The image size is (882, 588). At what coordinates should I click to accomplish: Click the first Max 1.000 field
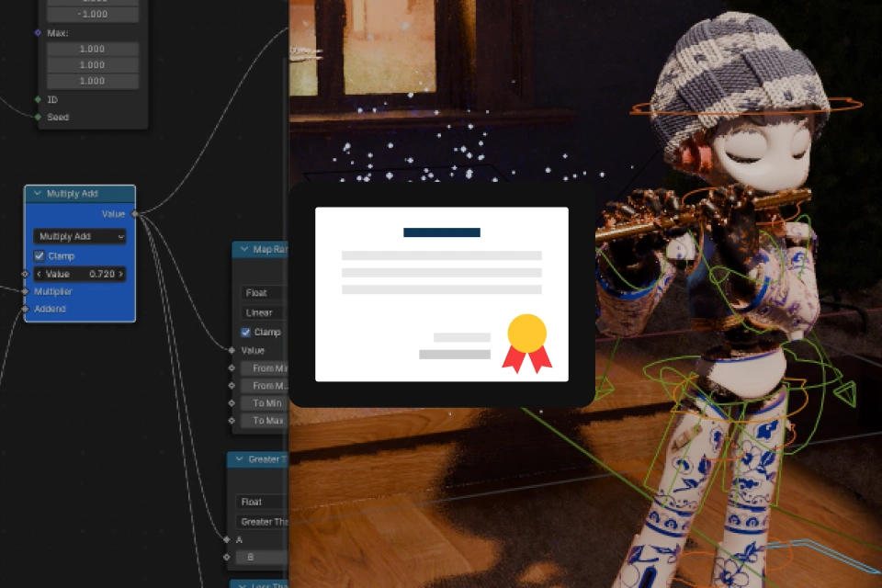tap(92, 49)
